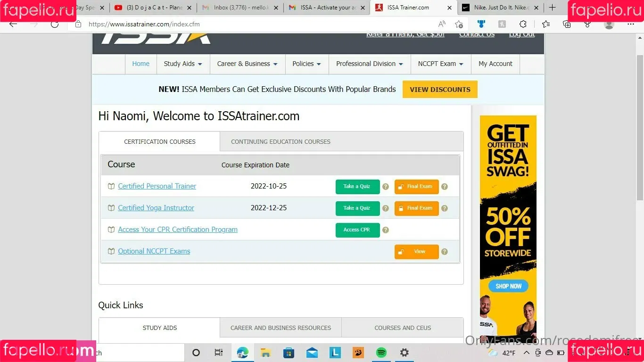Click the help icon beside Access CPR
The image size is (644, 362).
(386, 230)
